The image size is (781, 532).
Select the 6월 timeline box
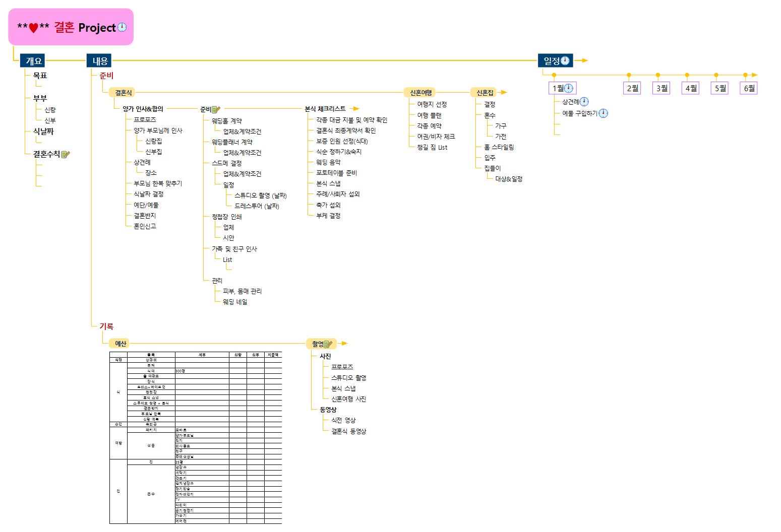coord(749,89)
